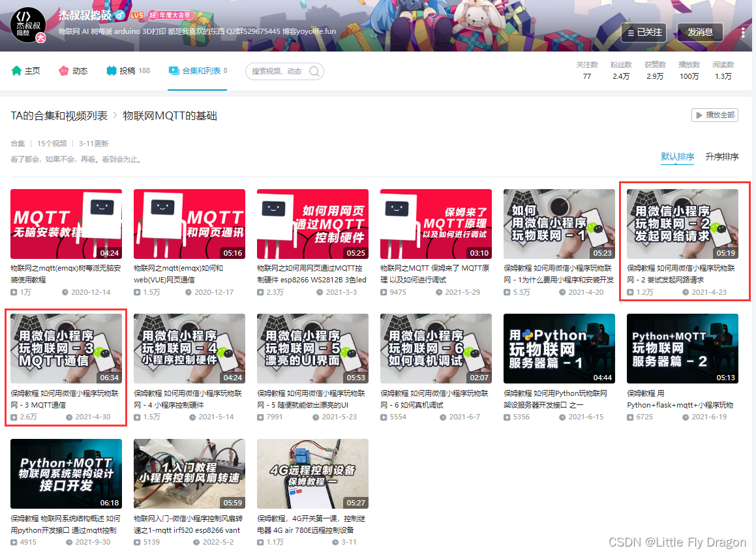756x555 pixels.
Task: Click the 关注数 77 stat
Action: pyautogui.click(x=587, y=70)
